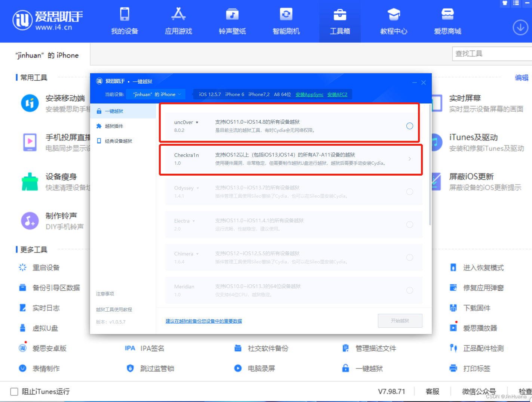Open 一键越狱 tool in toolbox
The height and width of the screenshot is (402, 532).
point(362,368)
